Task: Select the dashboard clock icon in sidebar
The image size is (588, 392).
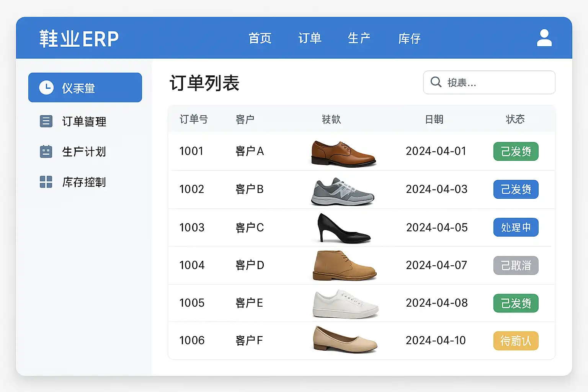Action: (46, 87)
